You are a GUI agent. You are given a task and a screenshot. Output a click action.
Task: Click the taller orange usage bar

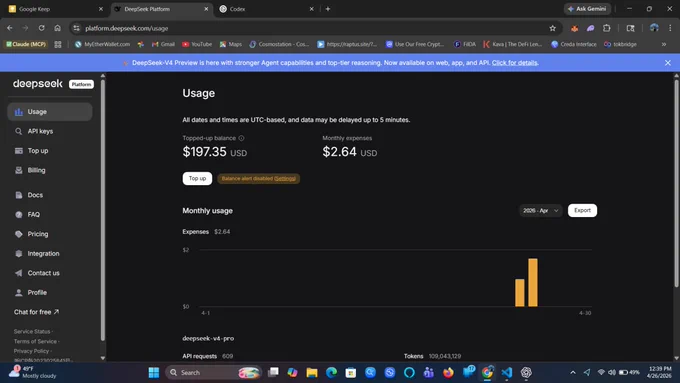(533, 282)
